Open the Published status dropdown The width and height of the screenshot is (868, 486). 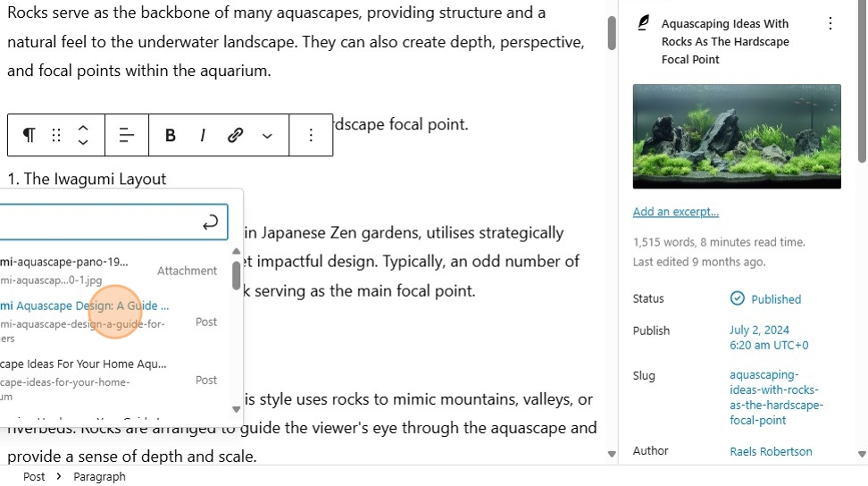[765, 299]
